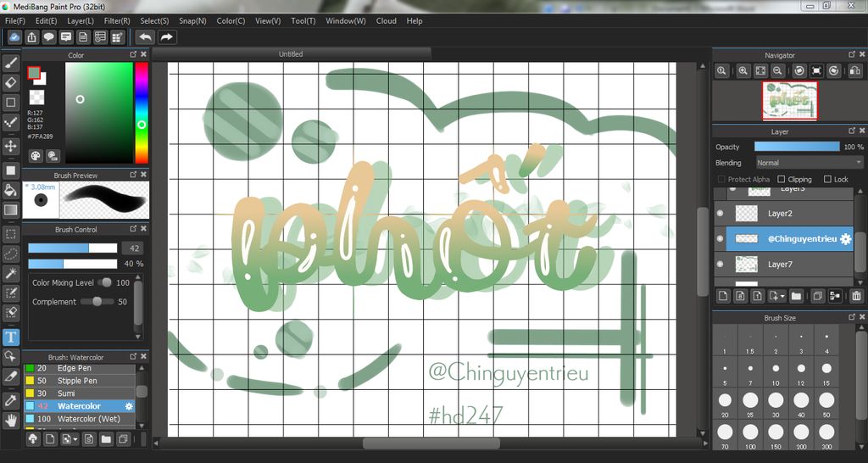Select the Edge Pen brush
Viewport: 868px width, 463px height.
pos(80,368)
